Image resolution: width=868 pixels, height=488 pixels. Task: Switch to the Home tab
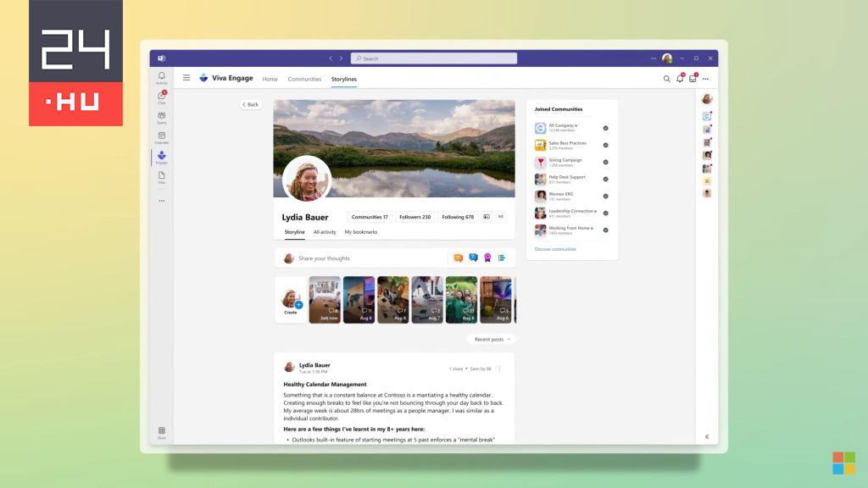click(270, 79)
